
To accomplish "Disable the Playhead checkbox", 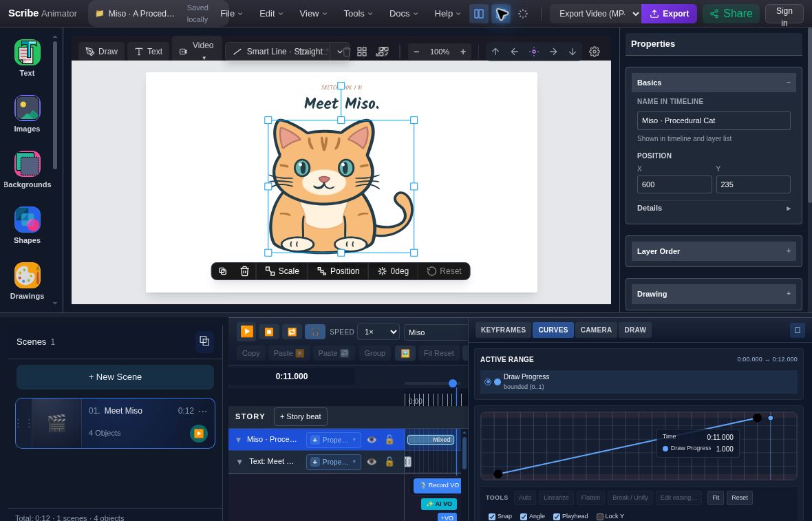I will coord(557,517).
